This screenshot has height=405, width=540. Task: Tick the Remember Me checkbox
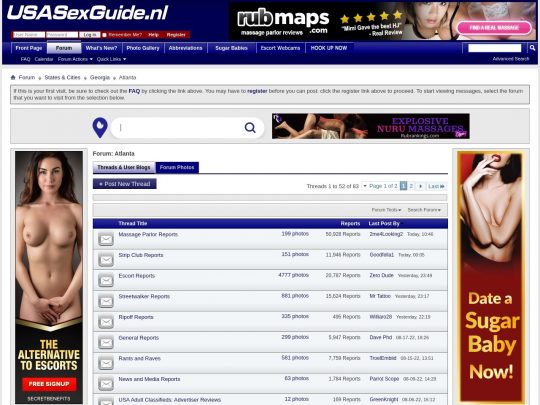[104, 35]
